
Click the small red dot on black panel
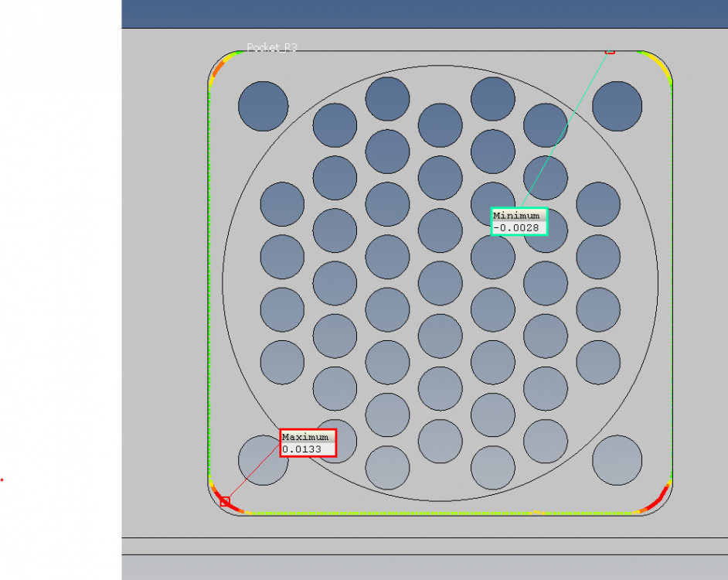(x=2, y=479)
